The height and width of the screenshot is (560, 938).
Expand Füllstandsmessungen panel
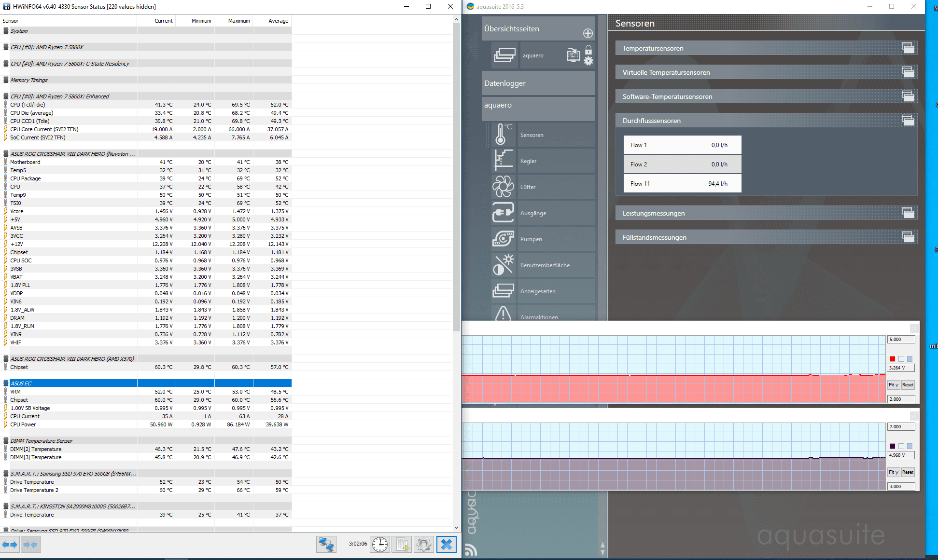[908, 237]
